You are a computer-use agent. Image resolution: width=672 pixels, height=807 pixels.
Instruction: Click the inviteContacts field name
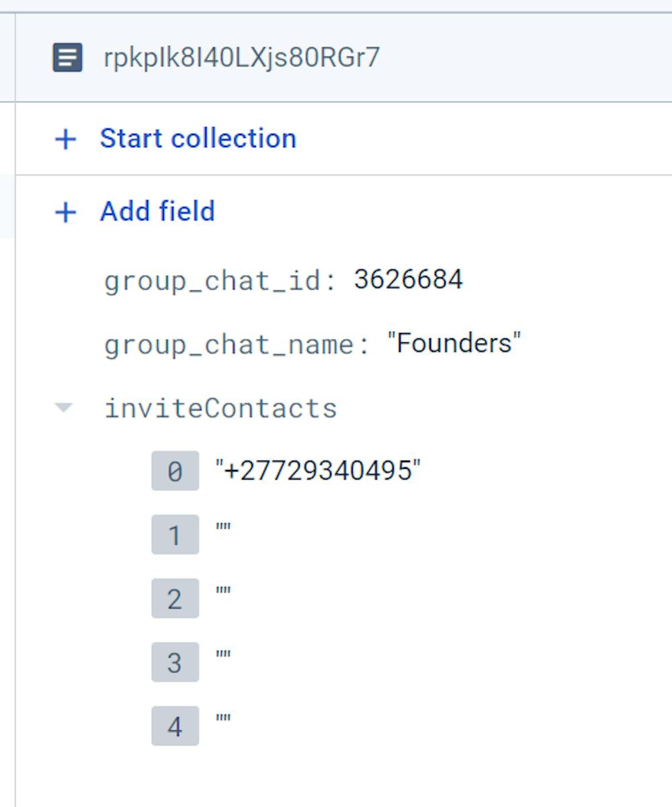[220, 408]
